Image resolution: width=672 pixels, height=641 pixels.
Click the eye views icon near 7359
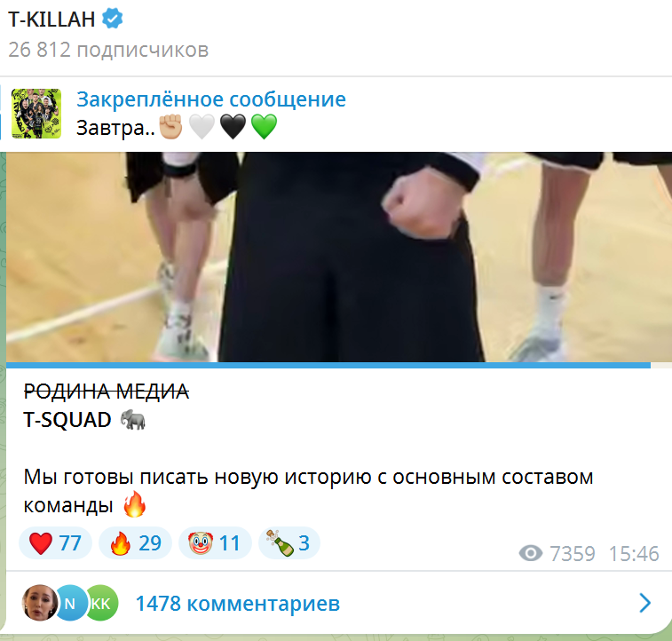click(531, 553)
